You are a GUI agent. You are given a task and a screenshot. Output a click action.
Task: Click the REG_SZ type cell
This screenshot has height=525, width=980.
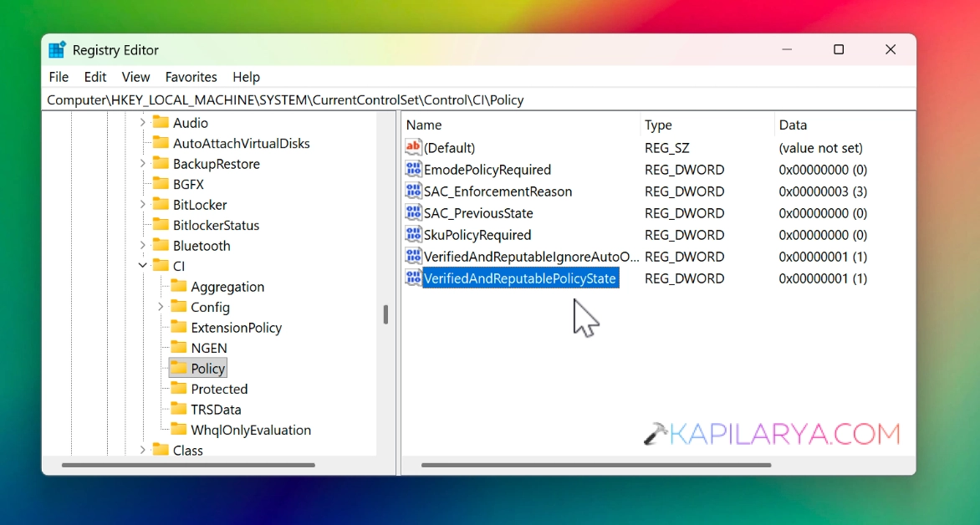667,148
